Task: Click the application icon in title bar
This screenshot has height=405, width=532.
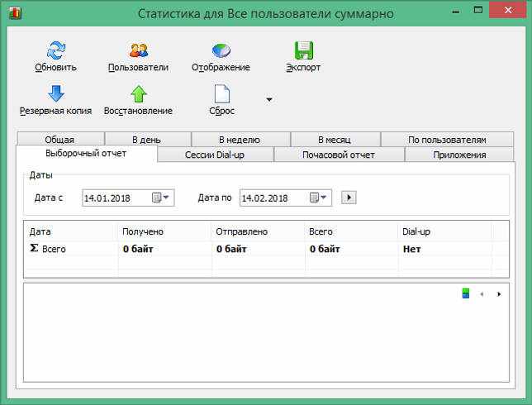Action: [15, 13]
